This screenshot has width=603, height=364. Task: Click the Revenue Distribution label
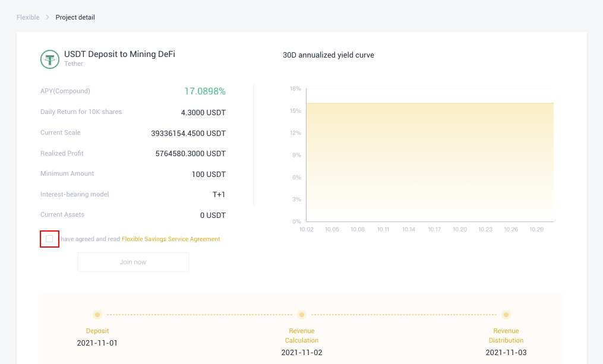tap(506, 335)
